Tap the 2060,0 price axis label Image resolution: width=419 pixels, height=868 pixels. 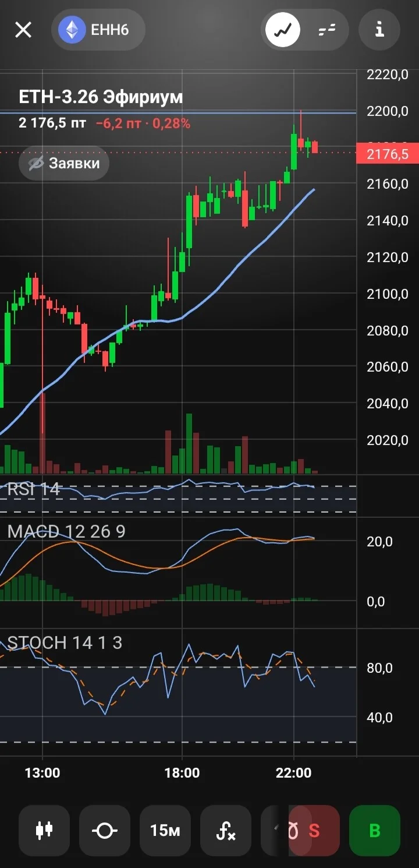[388, 367]
